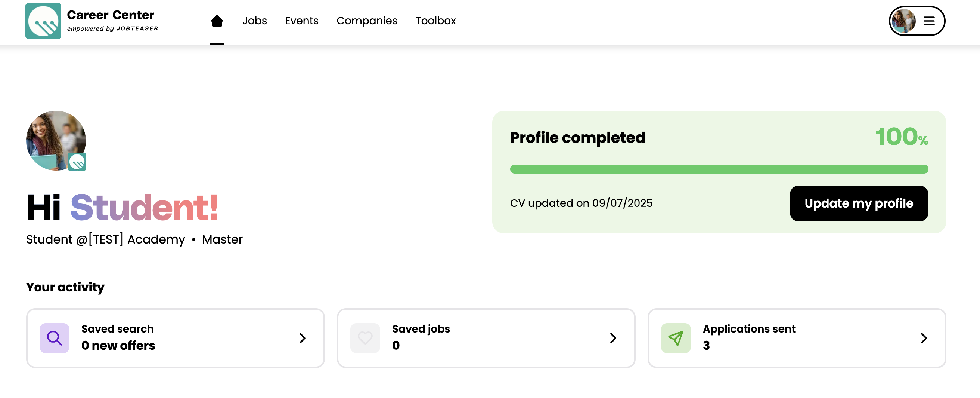Open the Applications sent card
The image size is (980, 398).
pos(797,338)
